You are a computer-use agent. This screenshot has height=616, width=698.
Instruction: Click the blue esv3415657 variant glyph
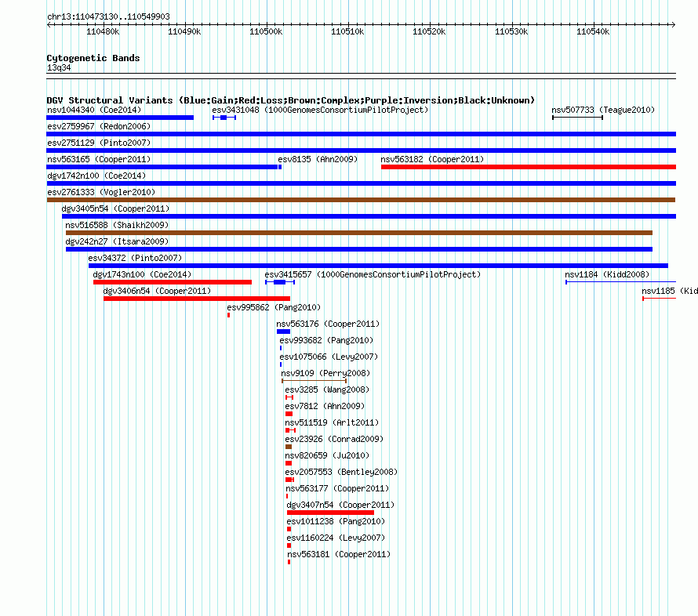(x=279, y=282)
